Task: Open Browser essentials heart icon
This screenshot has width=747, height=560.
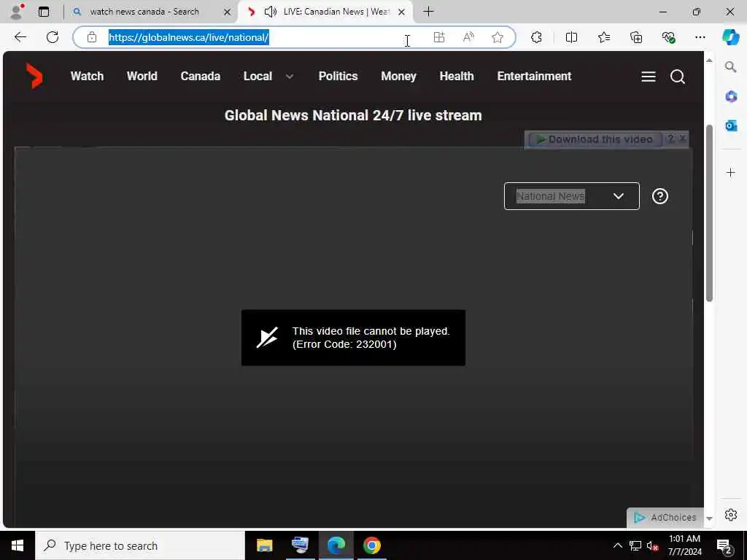Action: tap(668, 37)
